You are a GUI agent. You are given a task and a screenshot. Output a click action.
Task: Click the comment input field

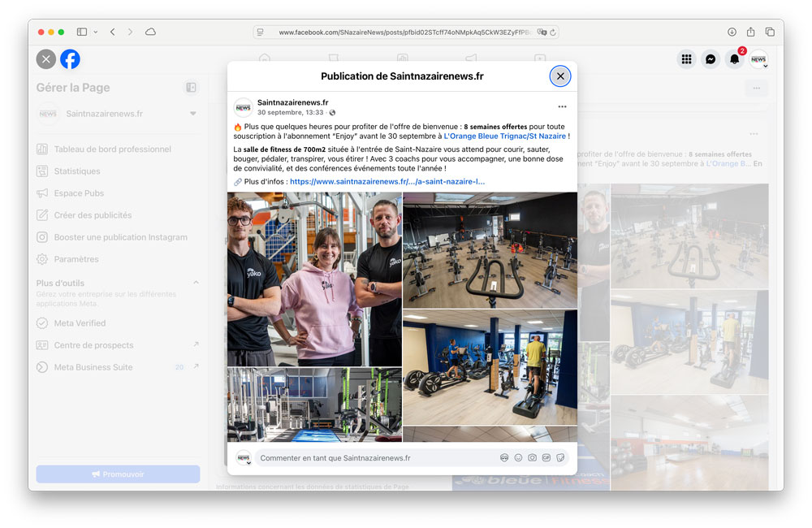click(x=374, y=458)
